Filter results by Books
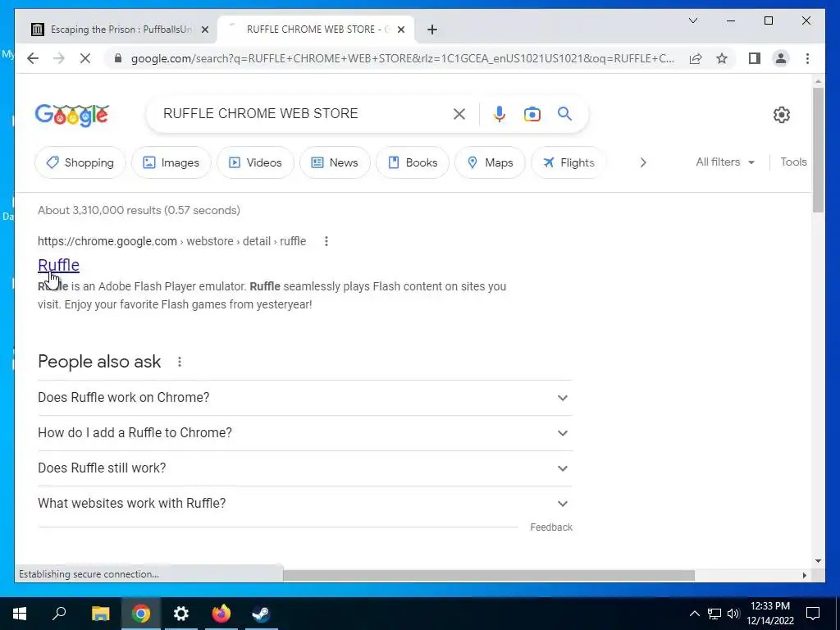The height and width of the screenshot is (630, 840). [413, 162]
